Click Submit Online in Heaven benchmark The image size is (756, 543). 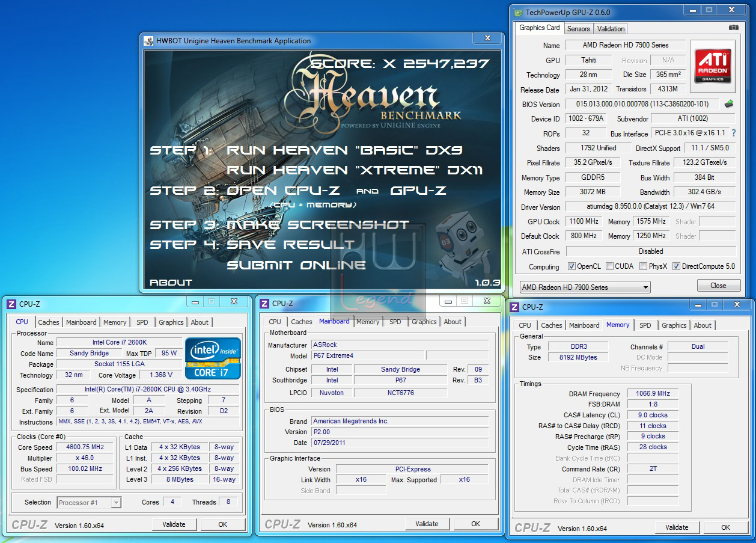click(296, 265)
